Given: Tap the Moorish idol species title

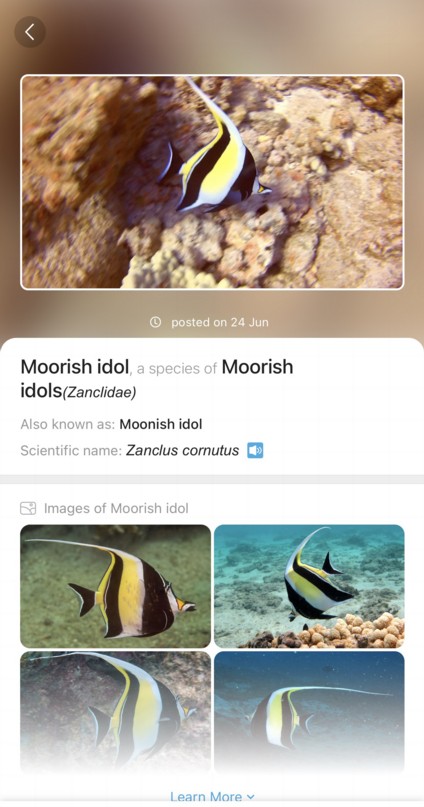Looking at the screenshot, I should coord(75,367).
